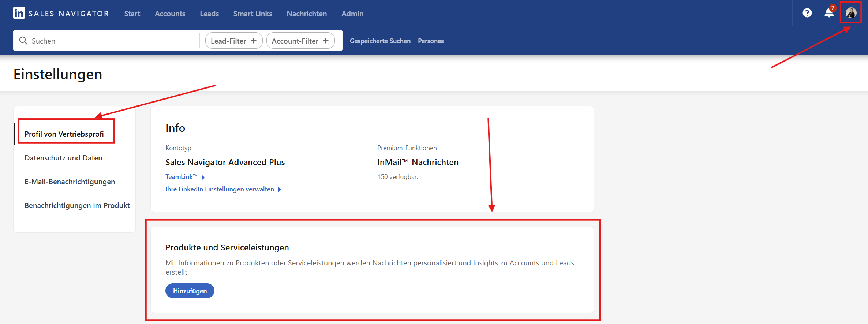Open the Personas link

(431, 41)
